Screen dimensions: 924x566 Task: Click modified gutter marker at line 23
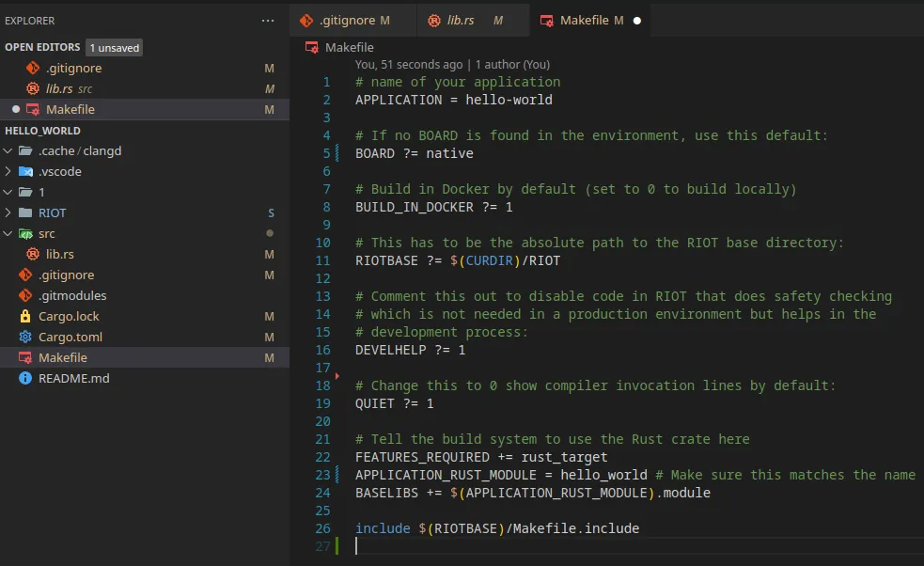(x=337, y=475)
